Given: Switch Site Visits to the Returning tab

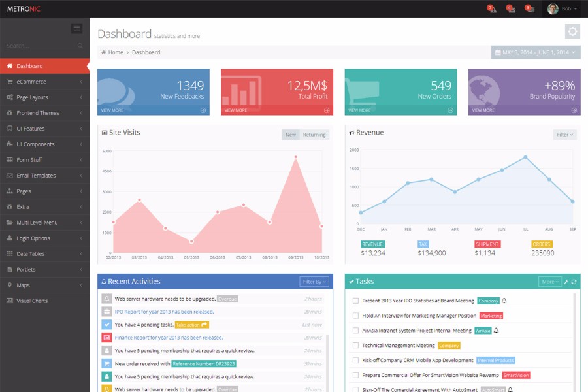Looking at the screenshot, I should [x=314, y=135].
